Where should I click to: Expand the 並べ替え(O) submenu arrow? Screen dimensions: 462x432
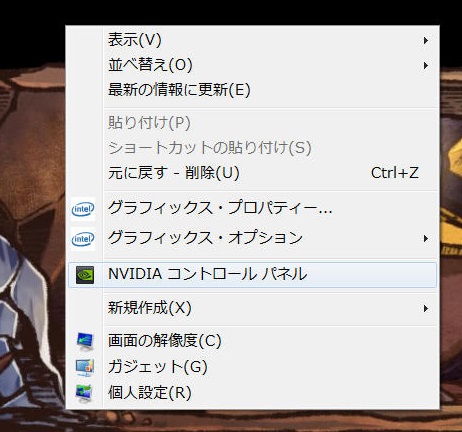pos(426,65)
